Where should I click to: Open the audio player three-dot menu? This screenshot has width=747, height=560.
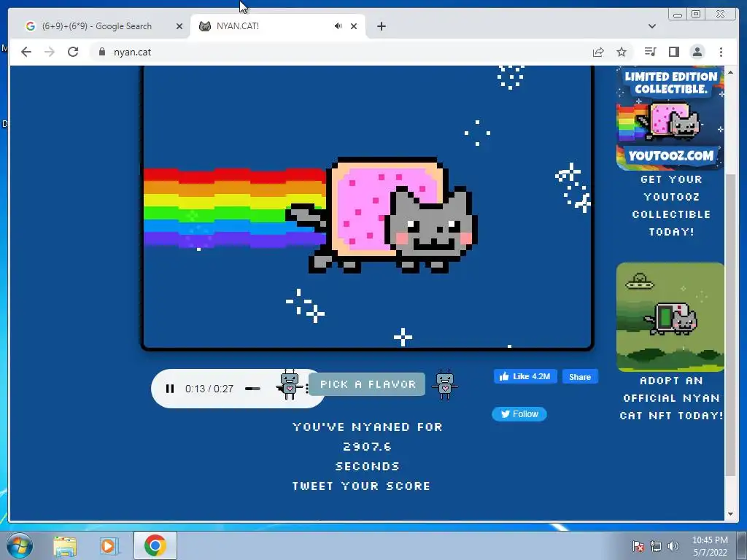pos(307,389)
